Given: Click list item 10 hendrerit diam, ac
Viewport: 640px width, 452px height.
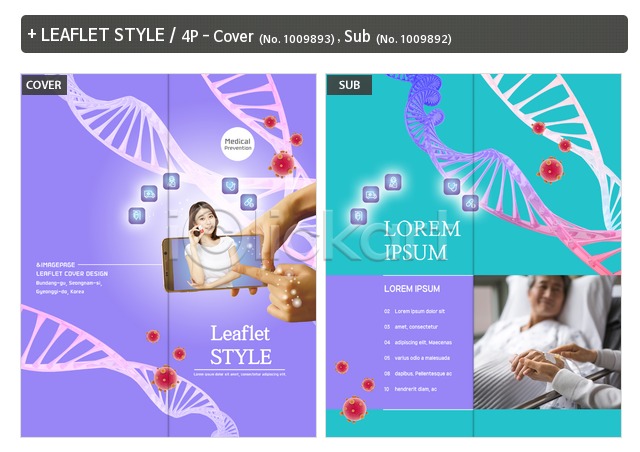Looking at the screenshot, I should click(x=410, y=389).
